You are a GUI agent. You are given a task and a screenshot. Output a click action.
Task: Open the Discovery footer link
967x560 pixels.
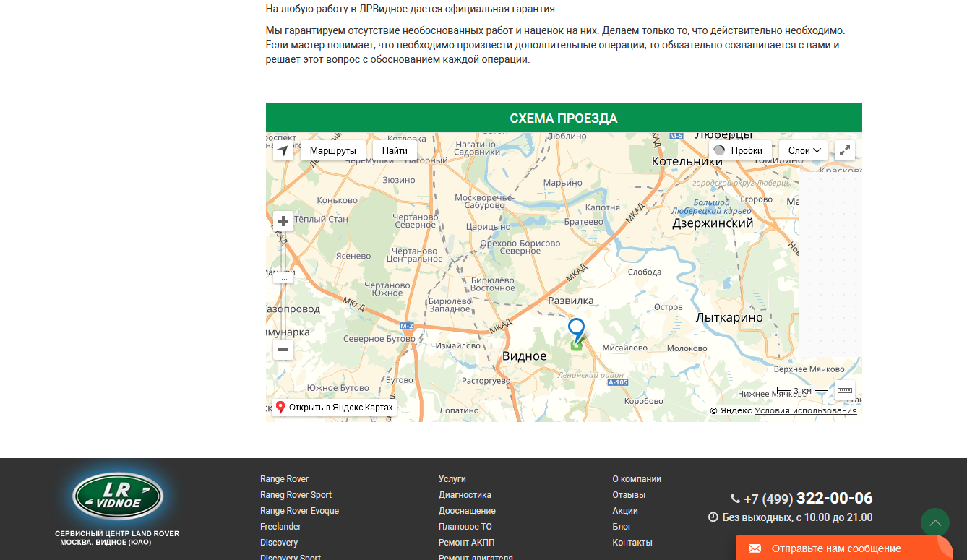click(x=279, y=543)
